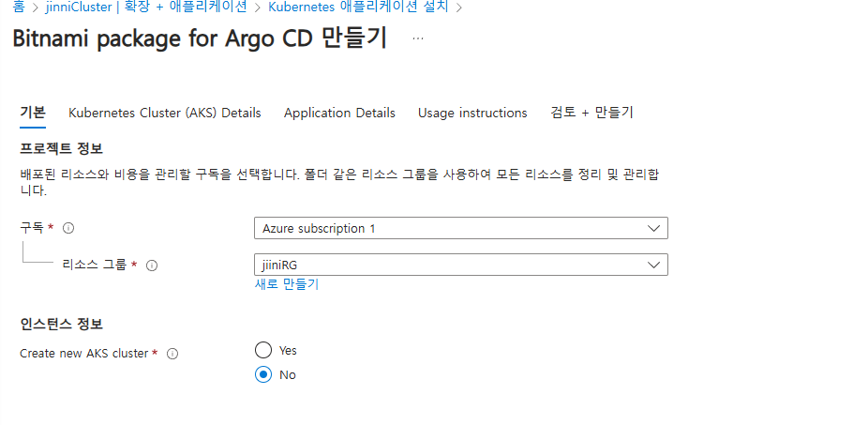This screenshot has height=425, width=868.
Task: Open the jiiniRG resource group dropdown
Action: point(459,265)
